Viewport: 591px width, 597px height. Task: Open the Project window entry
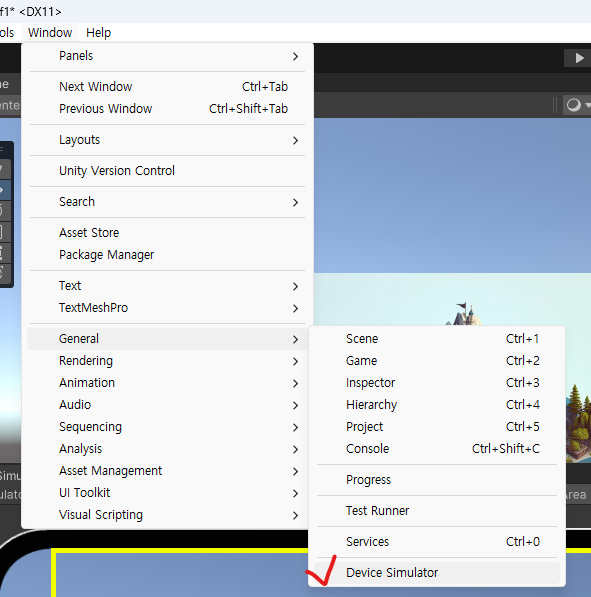click(x=437, y=427)
